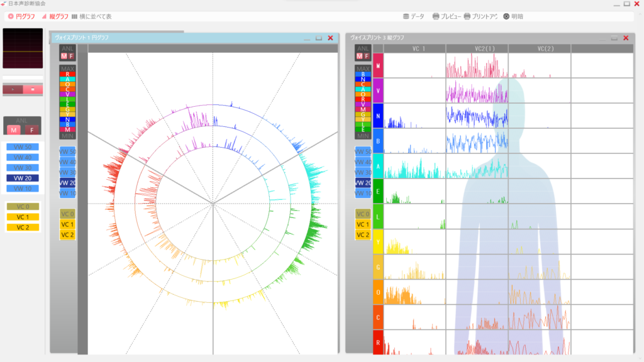The height and width of the screenshot is (362, 644).
Task: Select F under ANL in 円グラフ window
Action: click(x=71, y=56)
